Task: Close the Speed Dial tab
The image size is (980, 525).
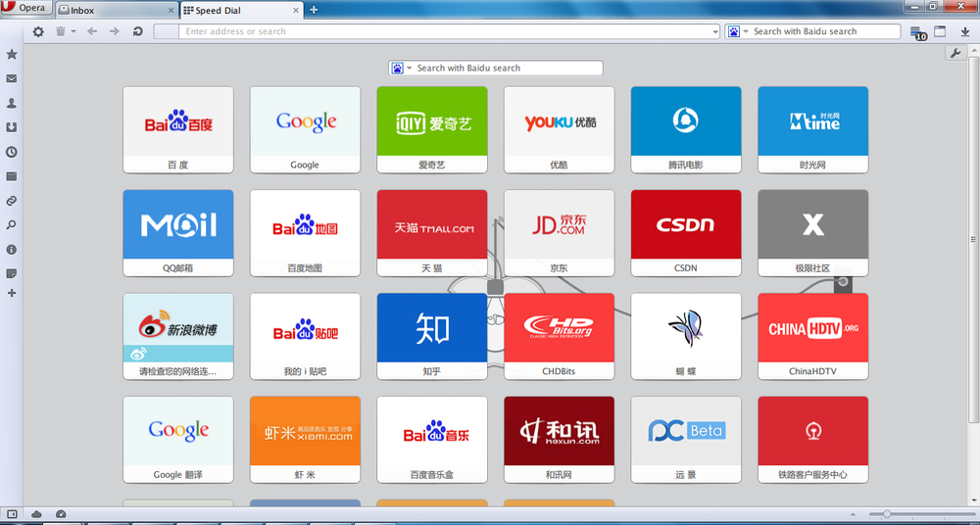Action: tap(298, 11)
